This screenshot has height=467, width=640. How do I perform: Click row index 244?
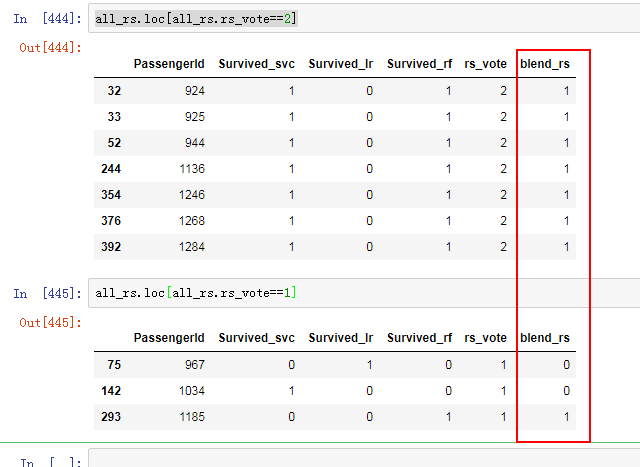point(111,169)
